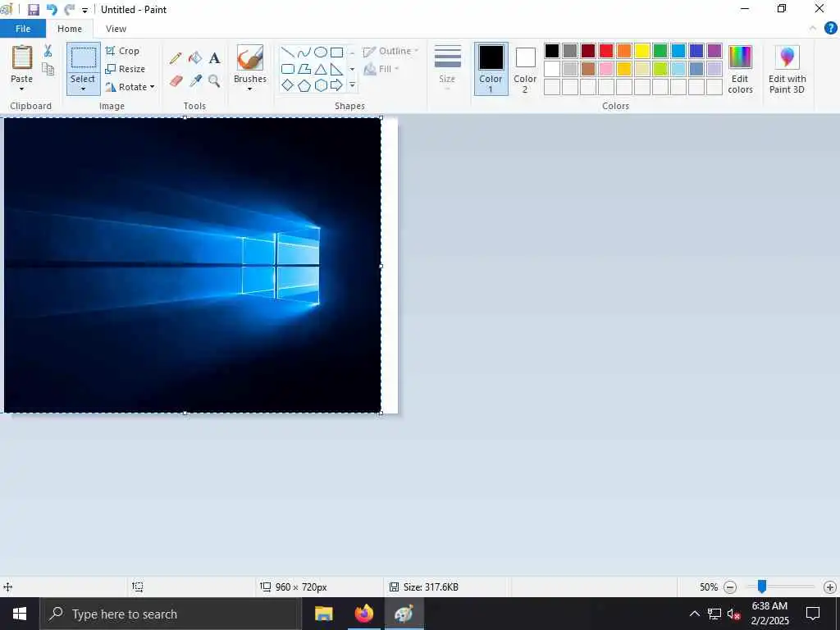The width and height of the screenshot is (840, 630).
Task: Select the Magnifier tool
Action: [x=214, y=81]
